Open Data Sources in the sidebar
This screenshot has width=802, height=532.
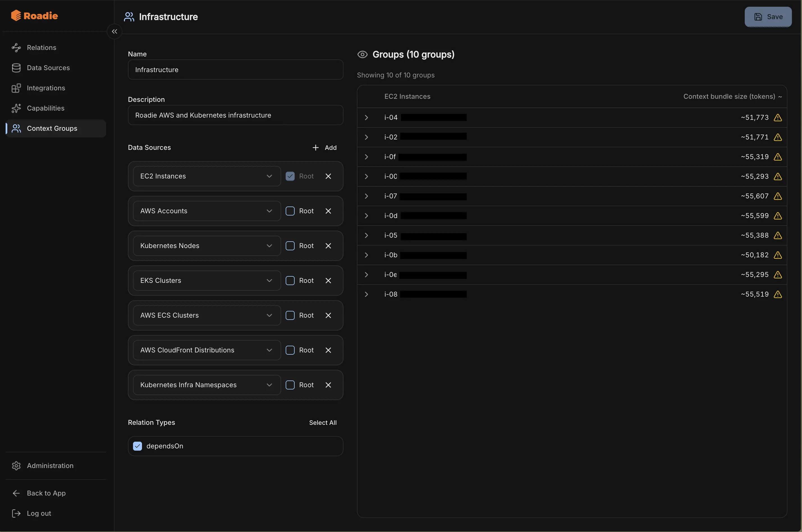tap(56, 68)
